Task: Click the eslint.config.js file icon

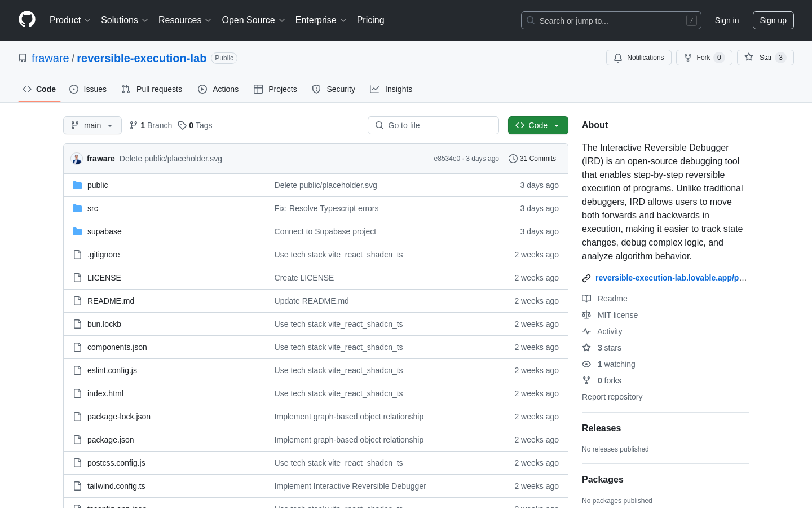Action: 77,370
